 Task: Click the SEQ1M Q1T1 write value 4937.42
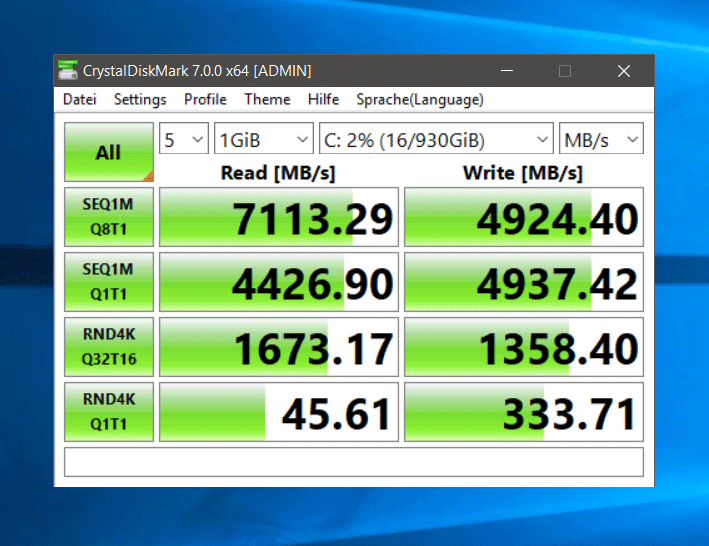pyautogui.click(x=524, y=282)
